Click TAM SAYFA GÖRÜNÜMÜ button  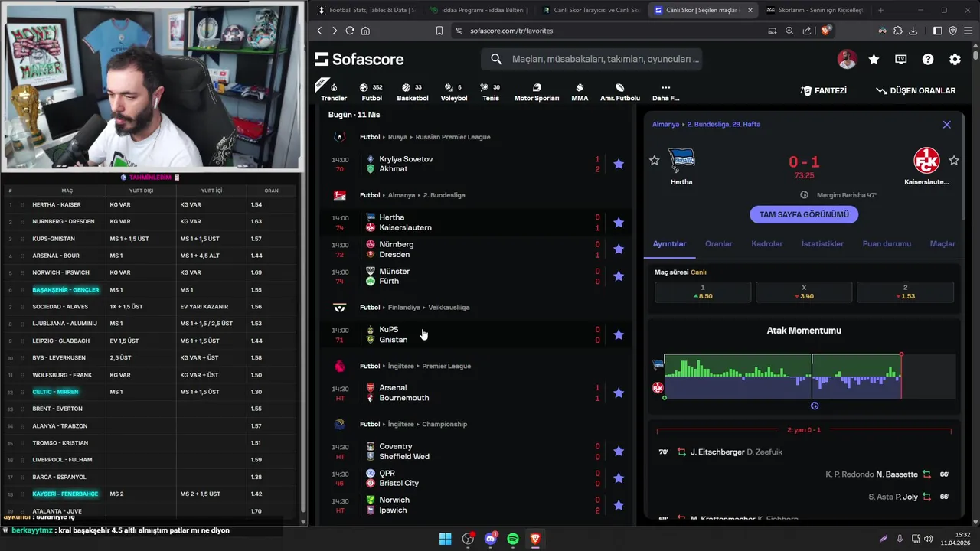pos(804,214)
